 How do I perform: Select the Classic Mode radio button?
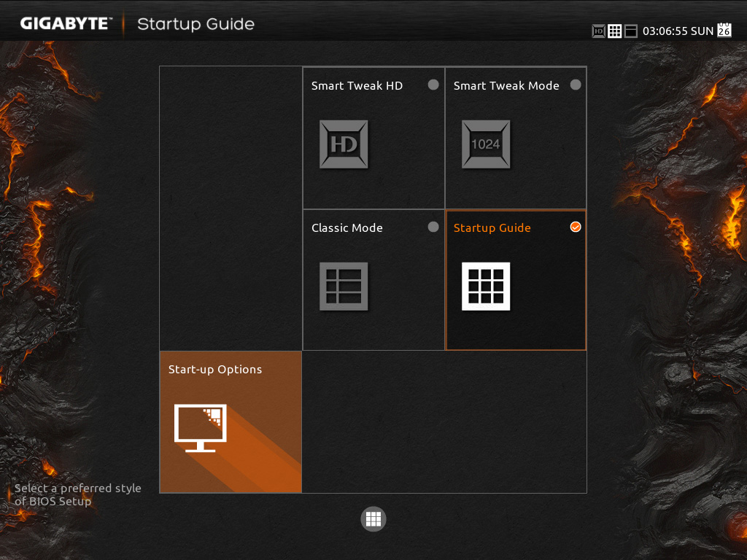coord(433,227)
